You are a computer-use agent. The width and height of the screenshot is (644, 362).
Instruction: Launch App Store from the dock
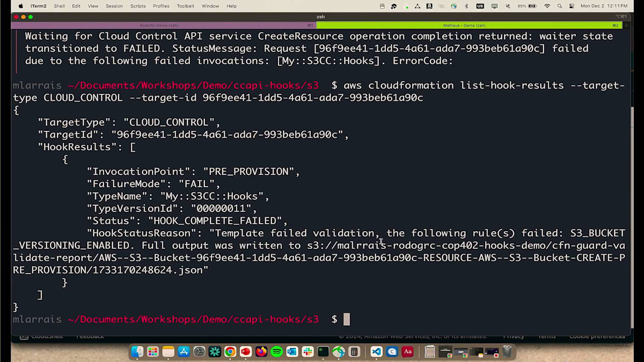pyautogui.click(x=184, y=352)
